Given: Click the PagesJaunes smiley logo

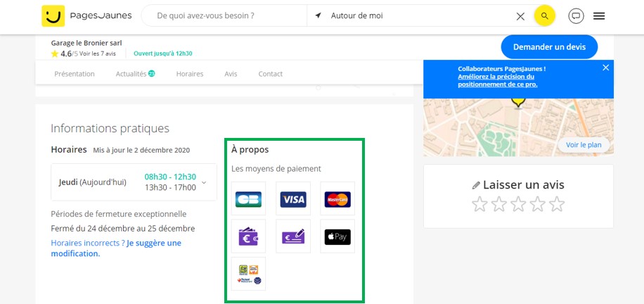Looking at the screenshot, I should point(53,16).
